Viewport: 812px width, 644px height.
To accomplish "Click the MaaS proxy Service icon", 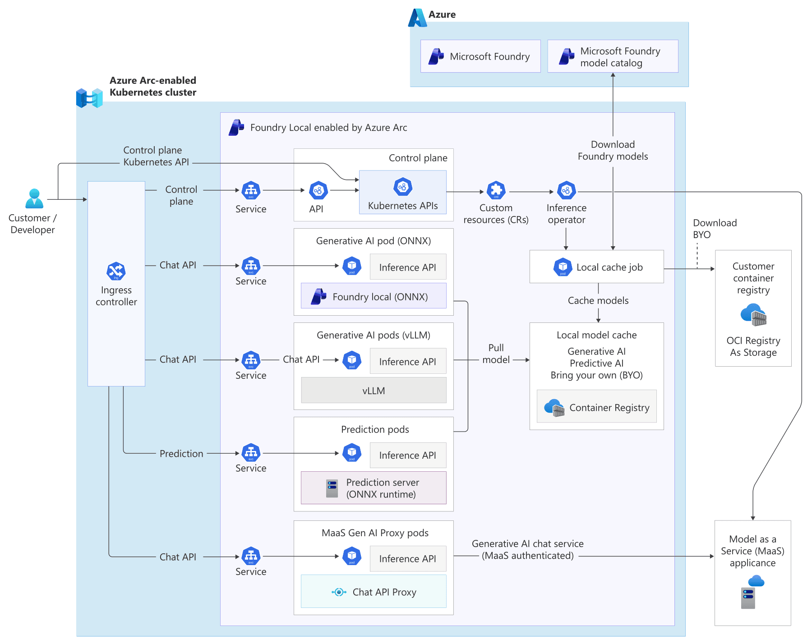I will point(251,557).
